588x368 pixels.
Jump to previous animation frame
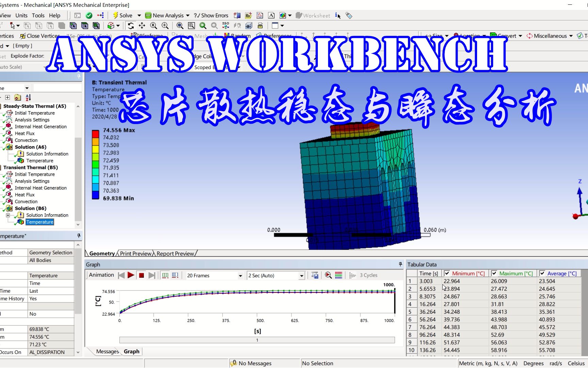click(121, 275)
